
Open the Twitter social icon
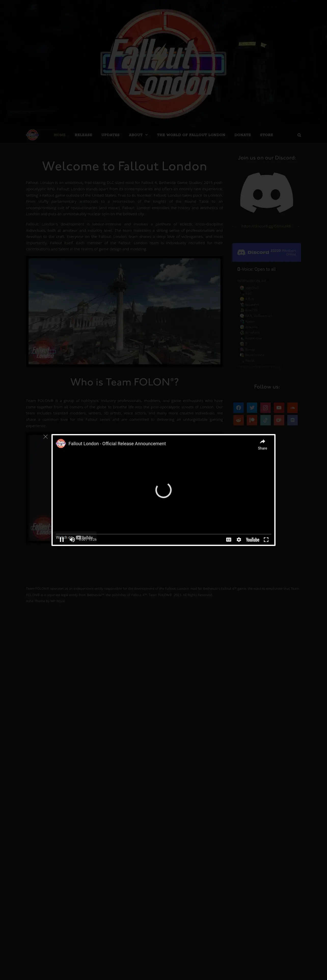(252, 408)
